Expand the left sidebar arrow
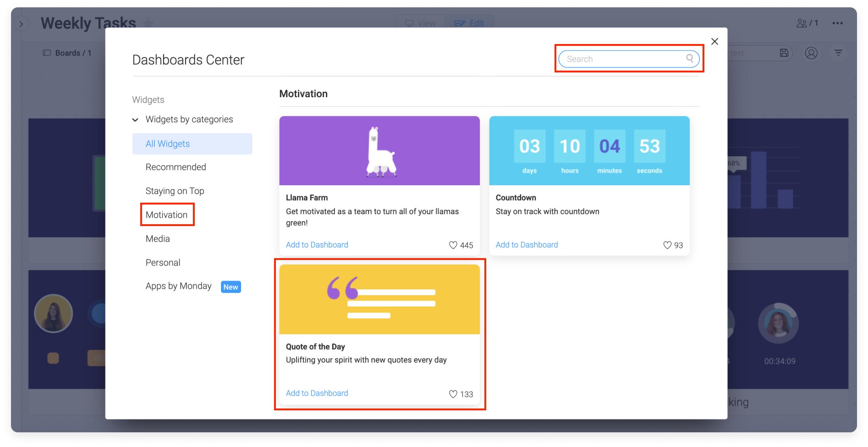The image size is (868, 447). [x=21, y=24]
